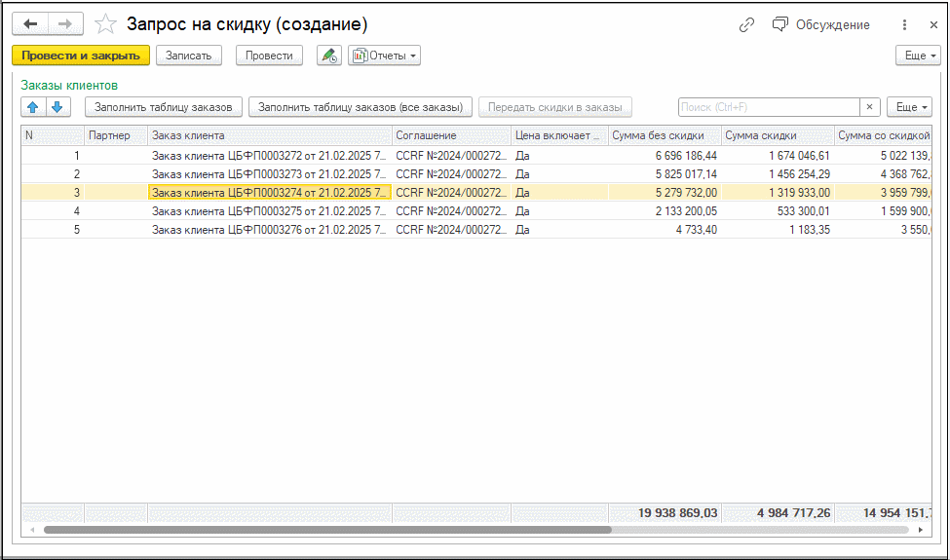
Task: Click Заполнить таблицу заказов (все заказы)
Action: [361, 107]
